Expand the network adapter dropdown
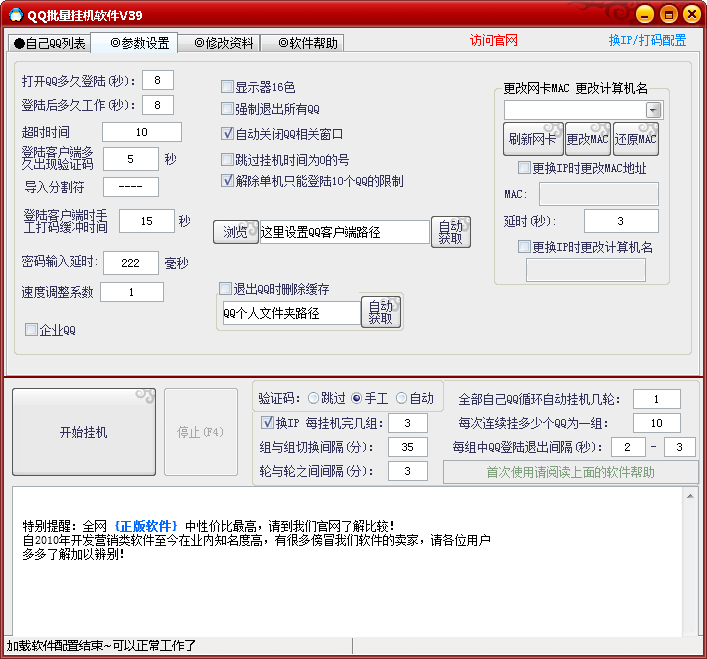The width and height of the screenshot is (707, 659). (x=654, y=110)
